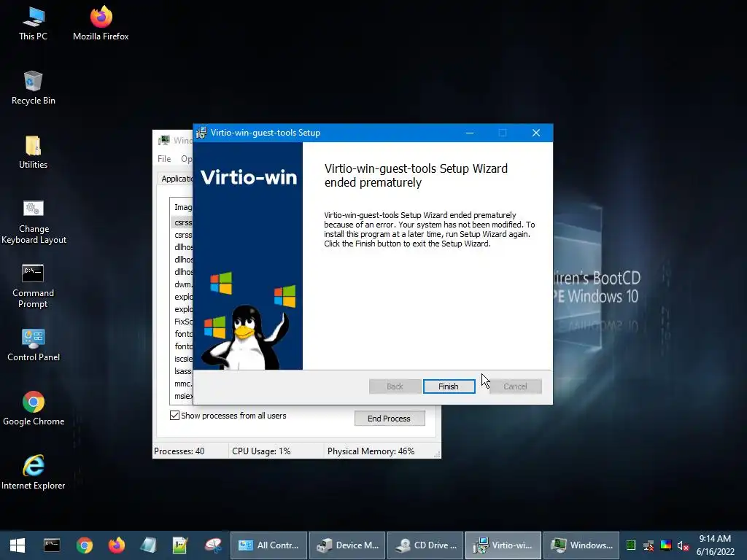
Task: Close the Virtio-win-guest-tools Setup window
Action: (536, 133)
